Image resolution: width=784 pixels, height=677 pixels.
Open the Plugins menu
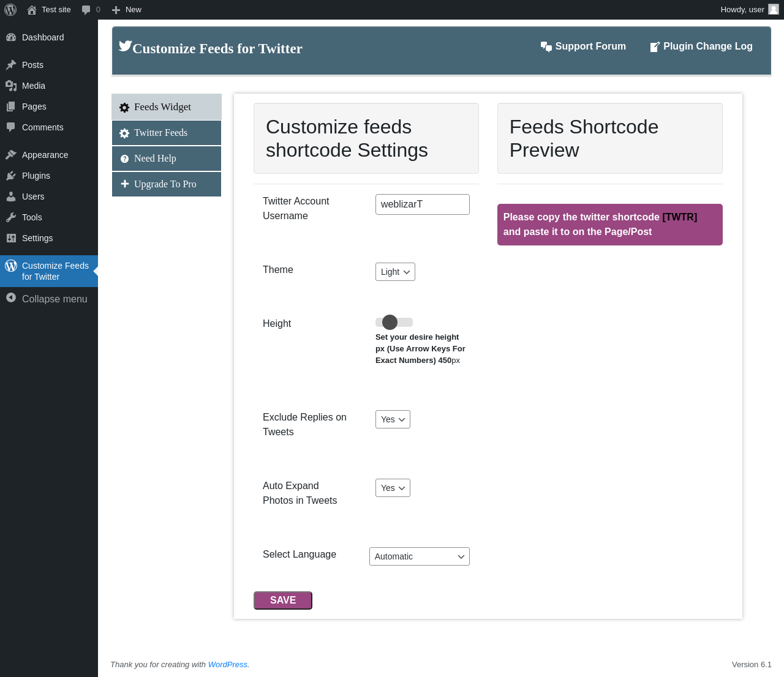click(49, 176)
